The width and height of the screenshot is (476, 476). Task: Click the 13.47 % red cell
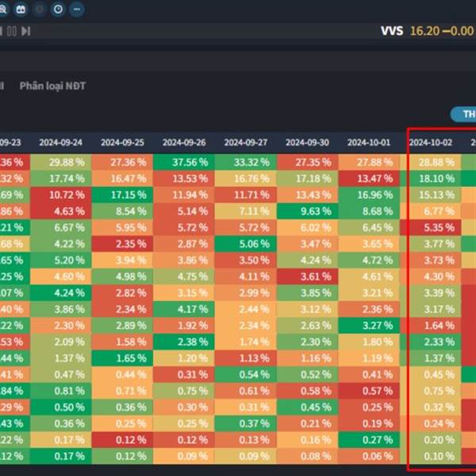(369, 178)
